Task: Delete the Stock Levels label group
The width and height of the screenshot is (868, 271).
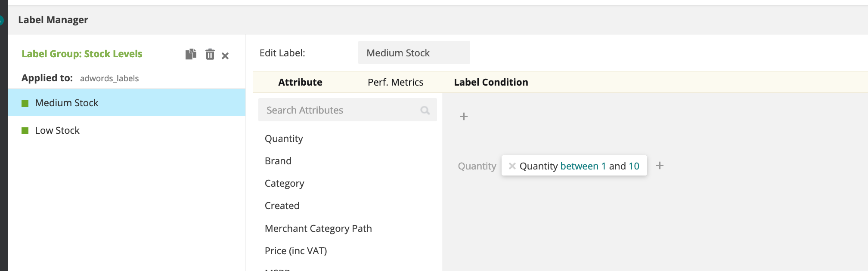Action: point(210,54)
